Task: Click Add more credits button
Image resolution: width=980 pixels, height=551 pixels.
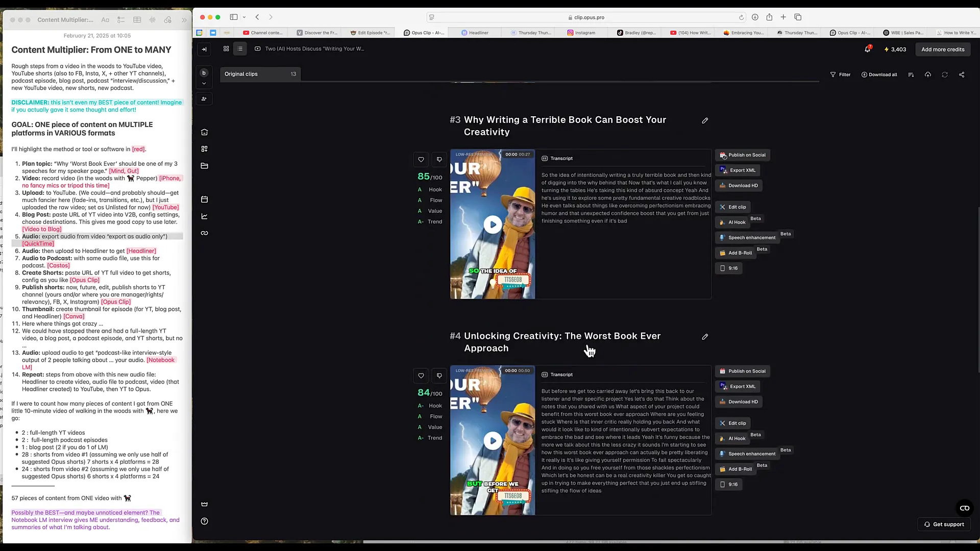Action: point(943,49)
